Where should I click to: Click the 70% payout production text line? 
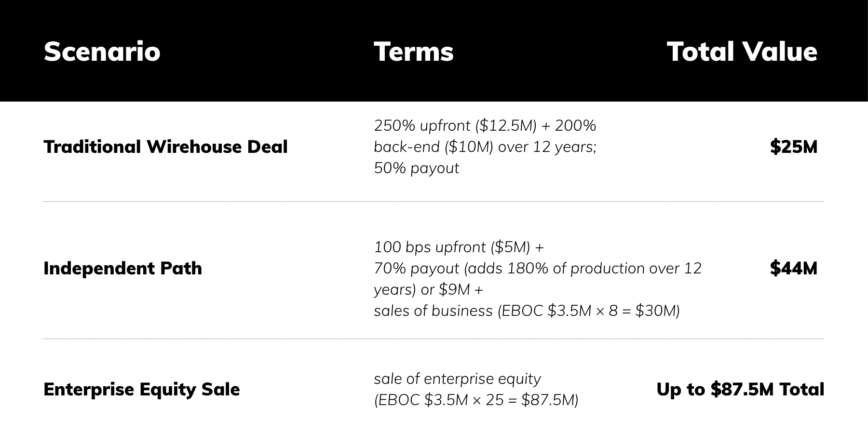click(538, 268)
